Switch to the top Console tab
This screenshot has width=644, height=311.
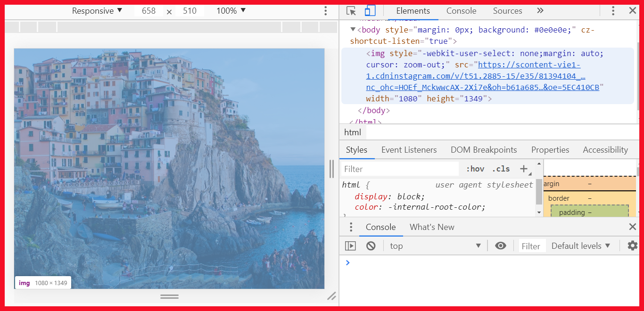coord(461,11)
